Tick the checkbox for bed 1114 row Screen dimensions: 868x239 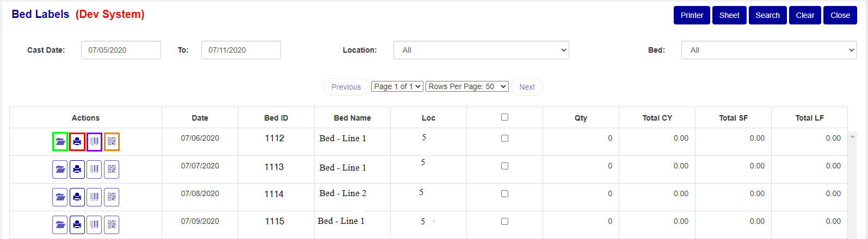(504, 194)
